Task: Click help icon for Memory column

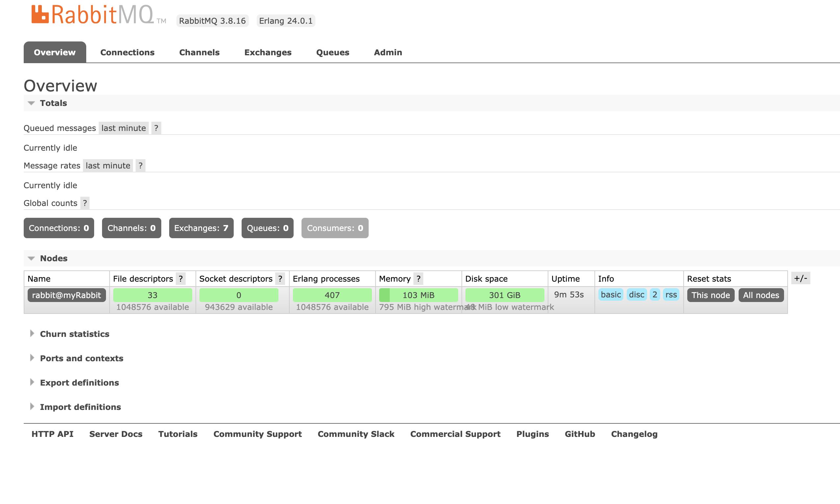Action: (418, 279)
